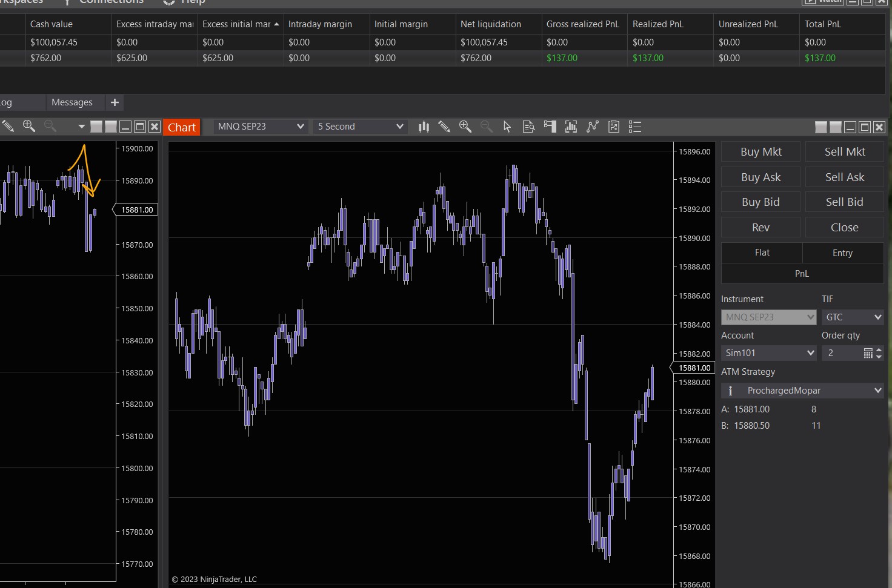Switch to the Messages tab
Image resolution: width=892 pixels, height=588 pixels.
click(x=72, y=102)
